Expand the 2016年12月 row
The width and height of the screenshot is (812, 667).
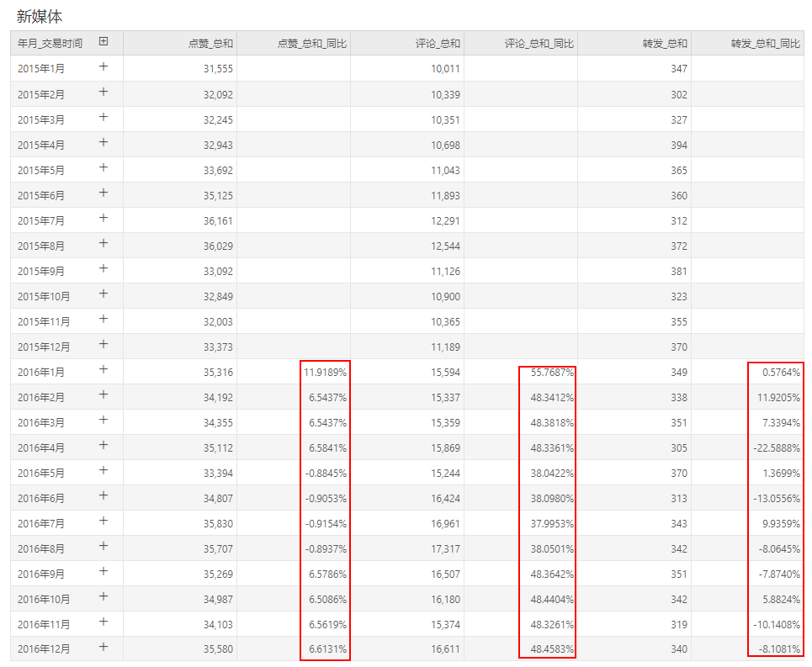coord(103,647)
